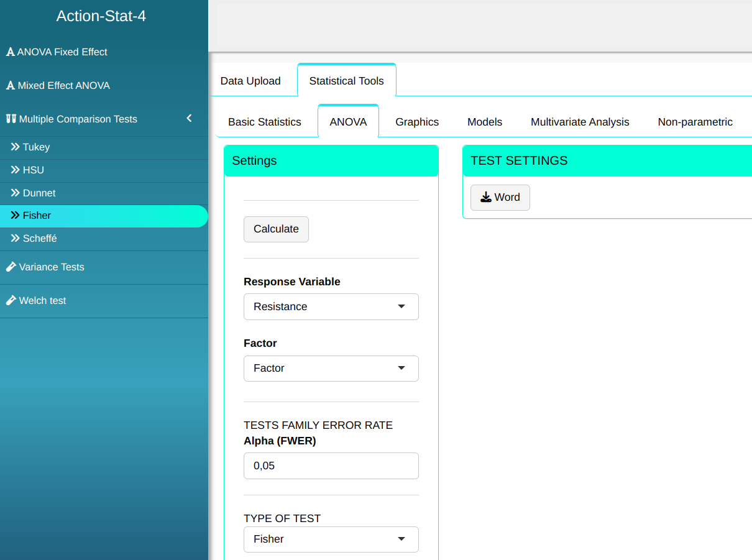Open the Multivariate Analysis tab
The width and height of the screenshot is (752, 560).
tap(580, 122)
